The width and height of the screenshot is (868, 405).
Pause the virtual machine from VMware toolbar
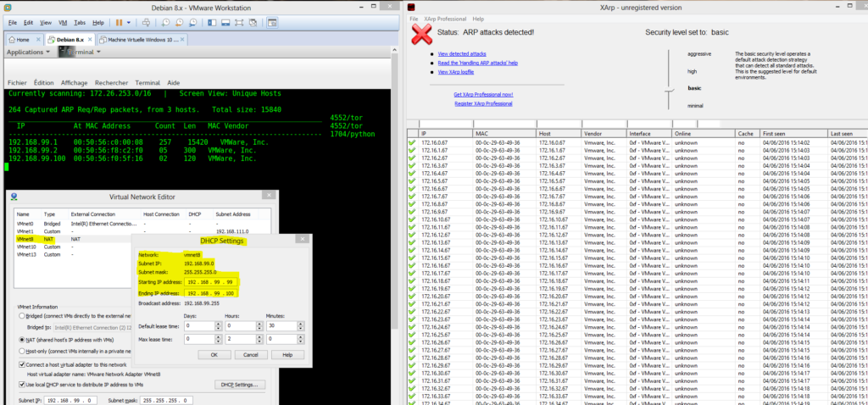click(119, 23)
